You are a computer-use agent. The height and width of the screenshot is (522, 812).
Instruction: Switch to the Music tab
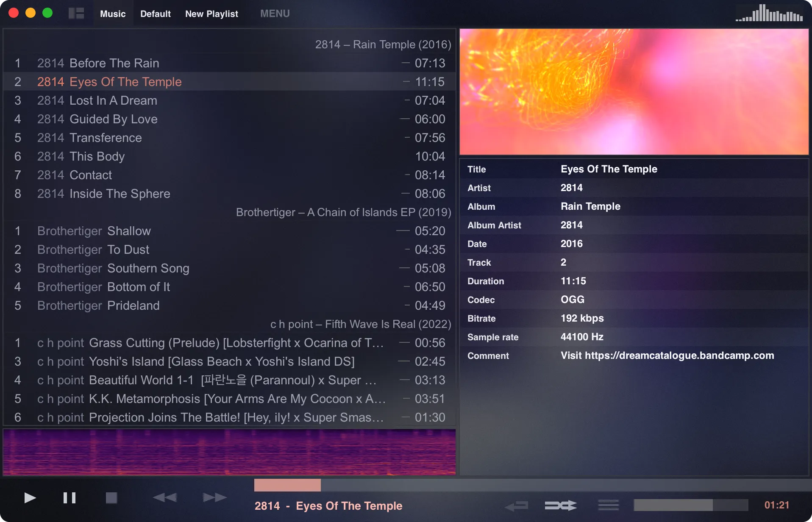113,14
